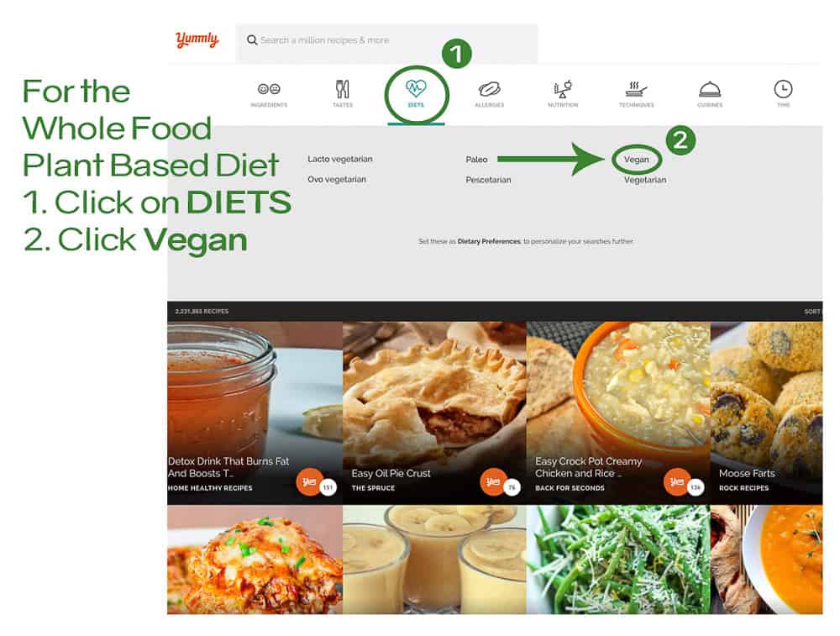
Task: Open the Allergies filter icon
Action: pos(489,88)
